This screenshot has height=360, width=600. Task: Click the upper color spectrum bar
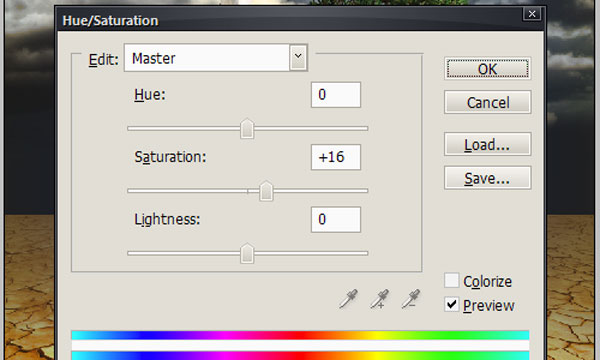(x=300, y=336)
